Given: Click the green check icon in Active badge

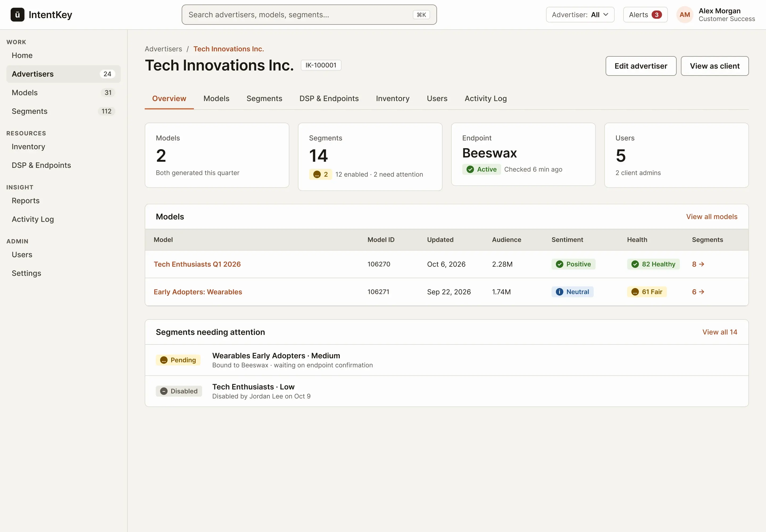Looking at the screenshot, I should [x=470, y=169].
